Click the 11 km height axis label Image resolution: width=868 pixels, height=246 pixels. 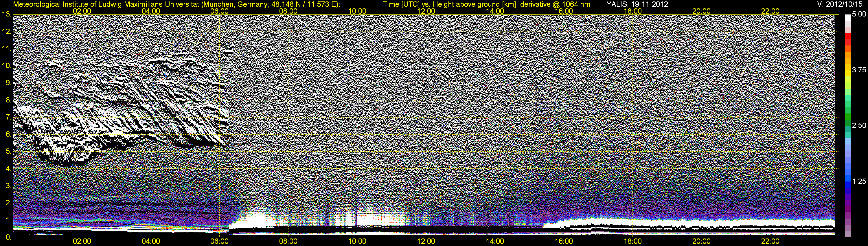pyautogui.click(x=6, y=49)
